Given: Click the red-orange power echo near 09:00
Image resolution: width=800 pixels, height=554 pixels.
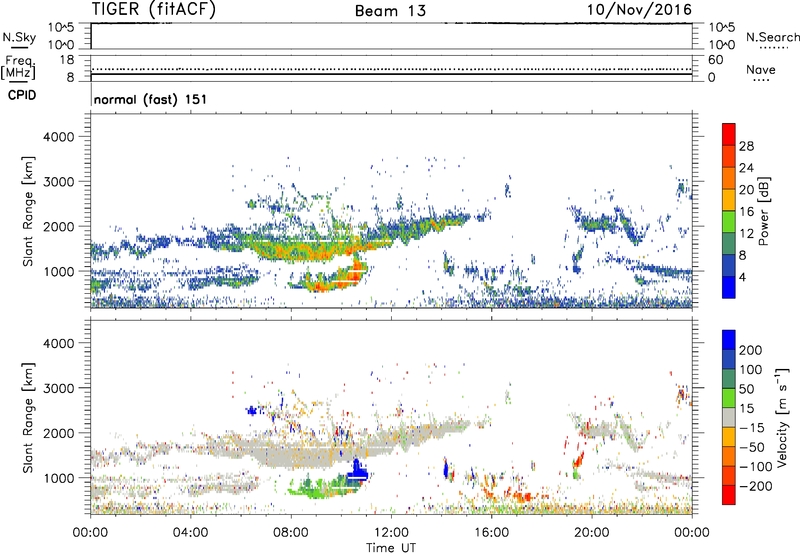Looking at the screenshot, I should point(319,286).
